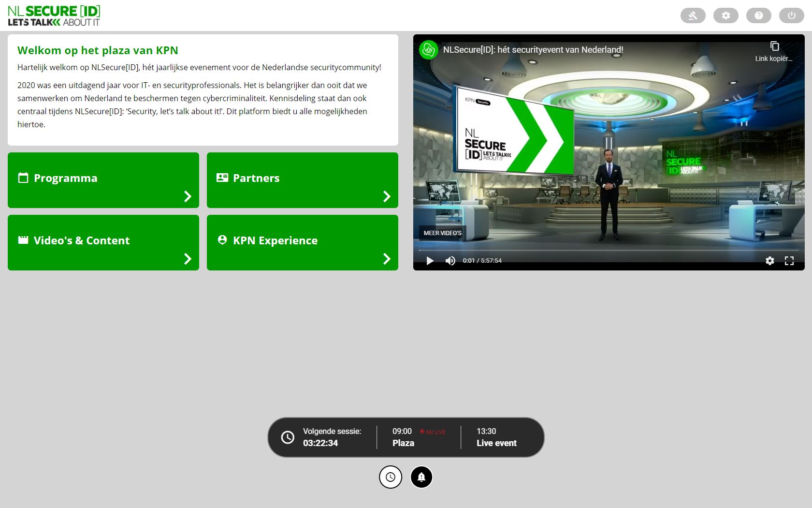Image resolution: width=812 pixels, height=508 pixels.
Task: Click the contact card icon on Partners
Action: pyautogui.click(x=222, y=178)
